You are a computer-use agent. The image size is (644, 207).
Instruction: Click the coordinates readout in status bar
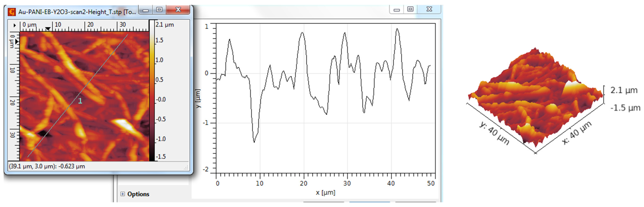point(47,166)
